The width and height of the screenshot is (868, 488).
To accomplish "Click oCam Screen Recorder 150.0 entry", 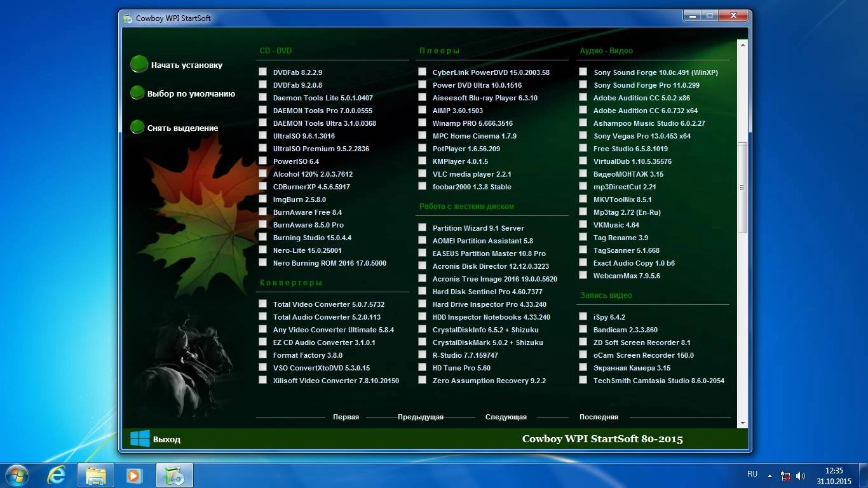I will [x=644, y=355].
